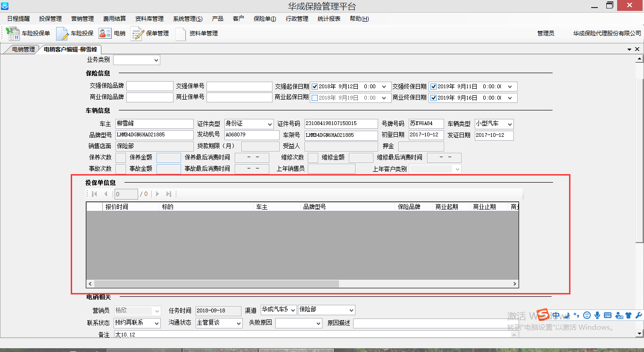The image size is (644, 352).
Task: Click the 电销 toolbar icon
Action: pos(105,34)
